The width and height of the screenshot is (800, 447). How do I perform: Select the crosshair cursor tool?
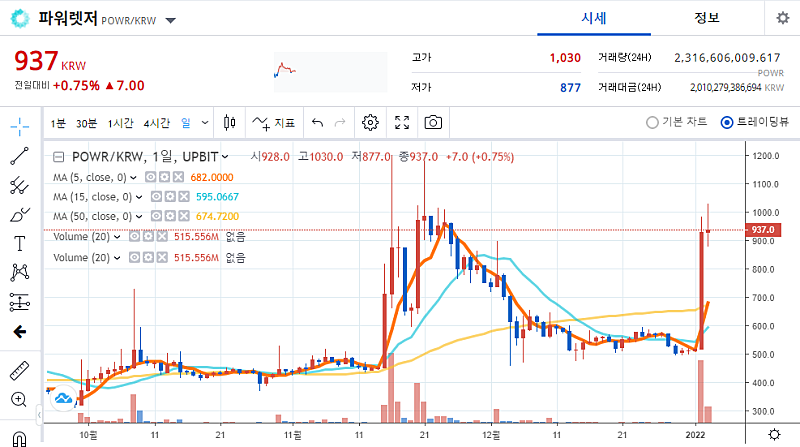click(x=19, y=126)
